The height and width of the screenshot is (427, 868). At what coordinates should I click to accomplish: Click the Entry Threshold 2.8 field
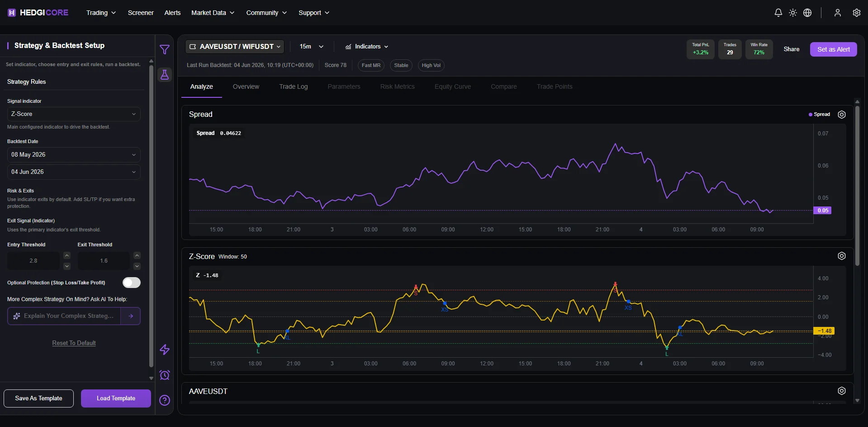[x=33, y=261]
